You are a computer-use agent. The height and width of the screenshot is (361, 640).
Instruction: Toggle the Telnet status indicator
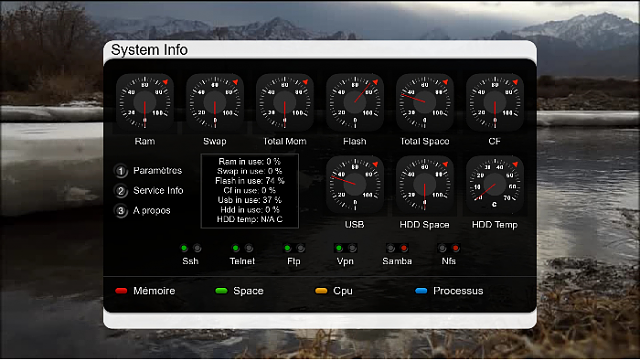point(242,248)
